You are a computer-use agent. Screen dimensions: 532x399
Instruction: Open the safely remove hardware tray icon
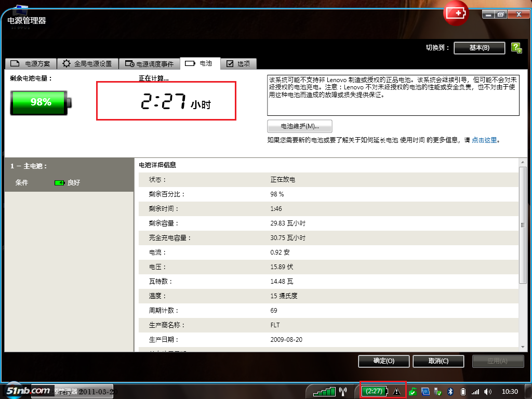point(437,391)
